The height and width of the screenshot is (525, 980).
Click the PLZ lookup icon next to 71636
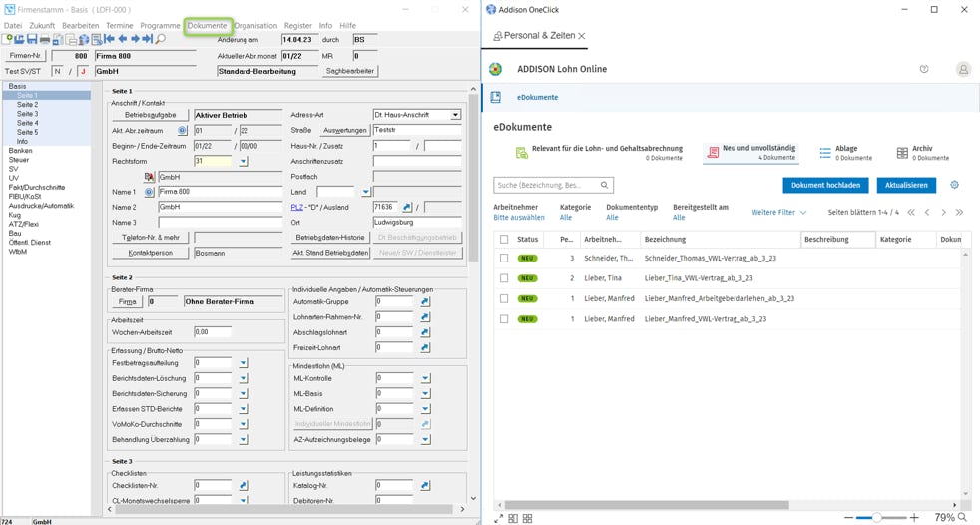(407, 208)
